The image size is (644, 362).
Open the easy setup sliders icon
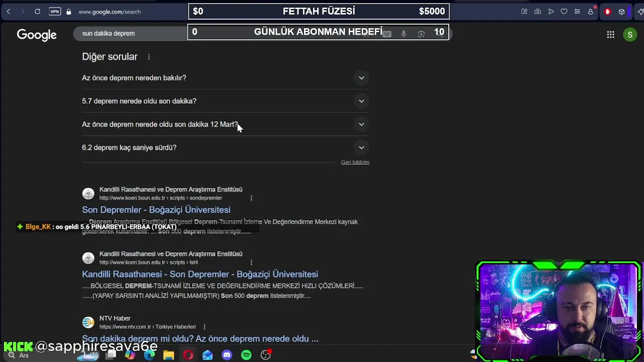click(577, 12)
